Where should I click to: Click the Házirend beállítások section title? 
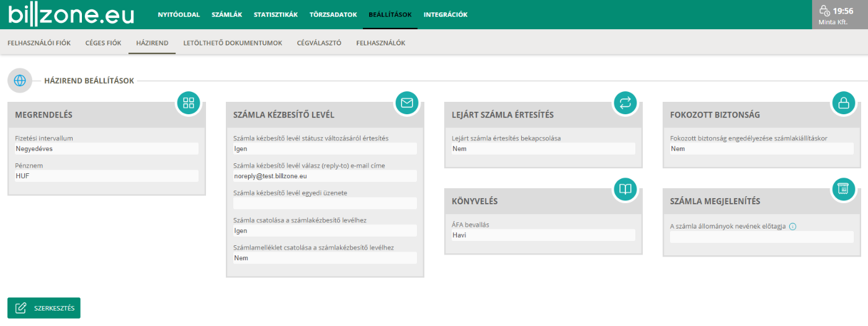click(x=89, y=81)
